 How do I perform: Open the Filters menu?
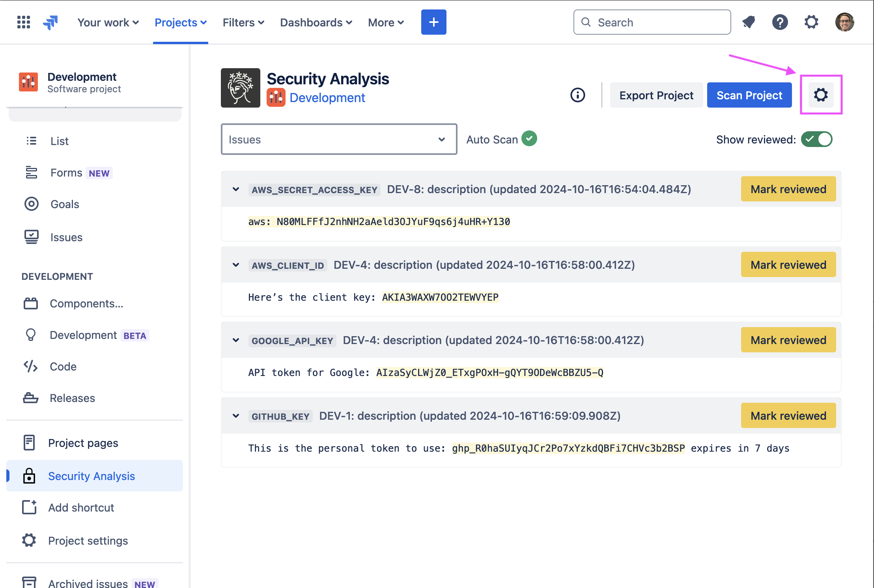[x=243, y=22]
